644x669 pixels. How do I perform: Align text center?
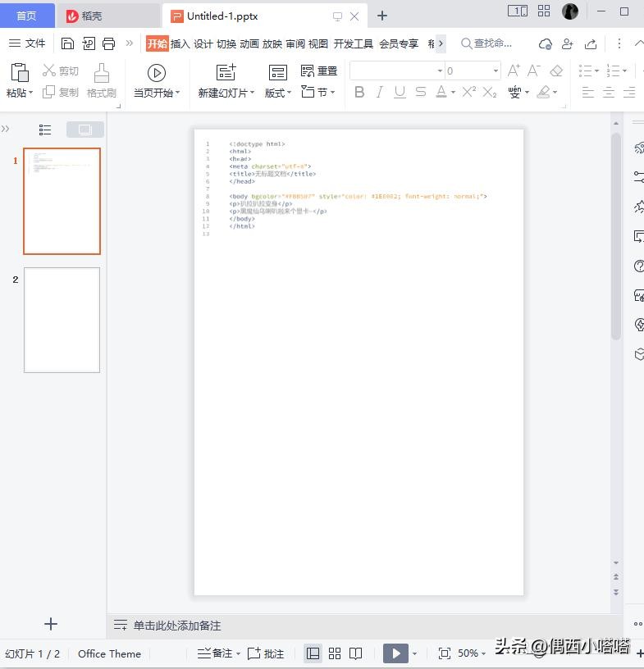(x=609, y=92)
